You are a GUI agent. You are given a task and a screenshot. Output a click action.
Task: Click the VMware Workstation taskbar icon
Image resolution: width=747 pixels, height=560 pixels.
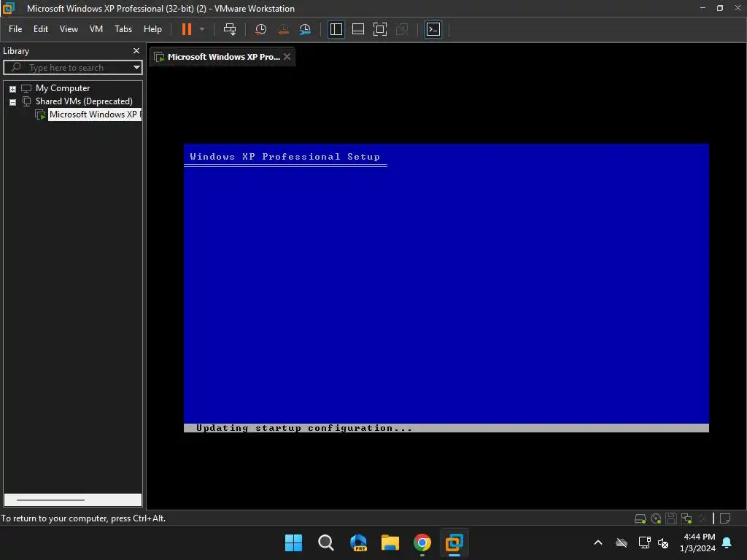pyautogui.click(x=454, y=542)
